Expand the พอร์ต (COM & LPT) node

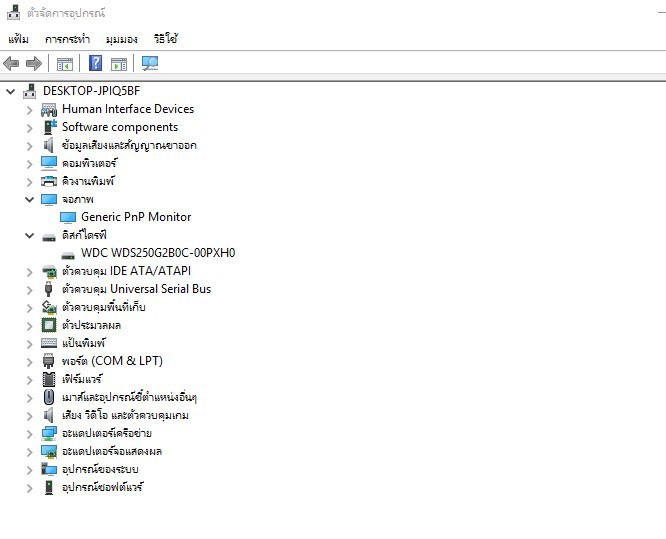pyautogui.click(x=30, y=361)
